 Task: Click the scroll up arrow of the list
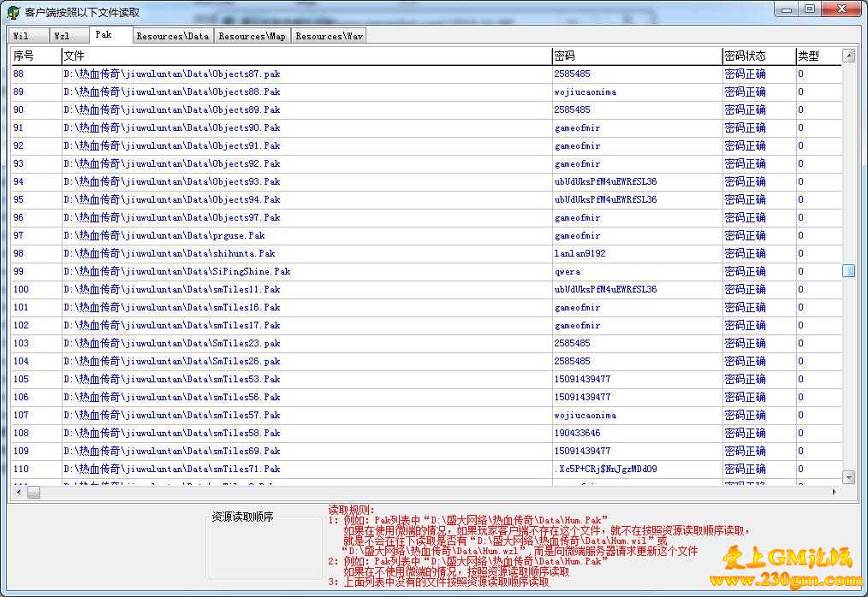(x=848, y=56)
